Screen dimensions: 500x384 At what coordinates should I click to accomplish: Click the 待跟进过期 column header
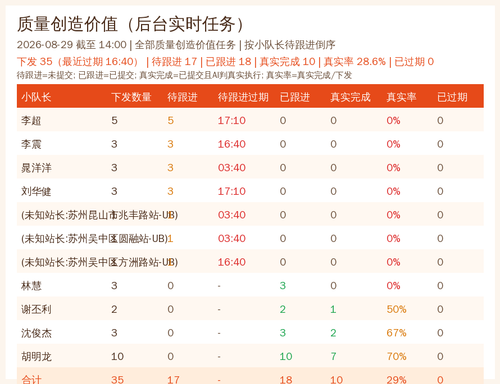[243, 97]
